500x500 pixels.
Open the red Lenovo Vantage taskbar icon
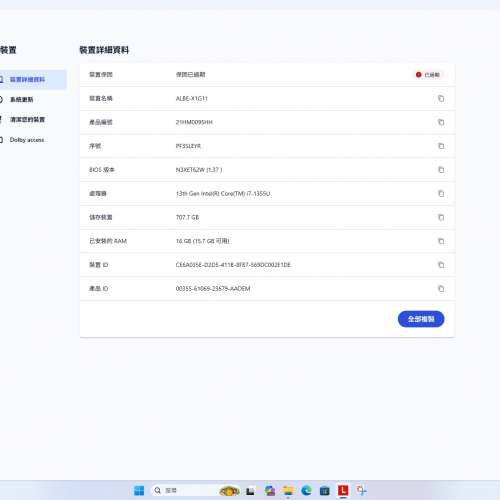pyautogui.click(x=343, y=490)
